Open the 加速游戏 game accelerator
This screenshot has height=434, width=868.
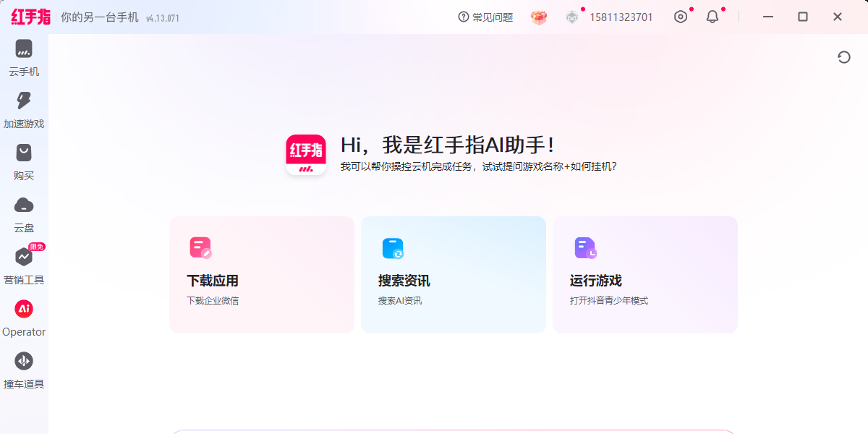(24, 111)
